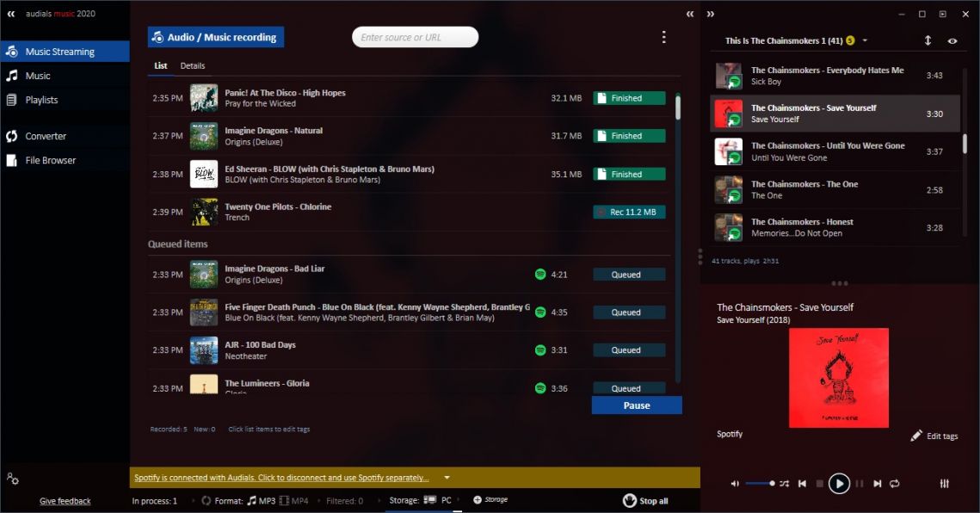Viewport: 980px width, 513px height.
Task: Click Imagine Dragons - Natural album thumbnail
Action: [204, 136]
